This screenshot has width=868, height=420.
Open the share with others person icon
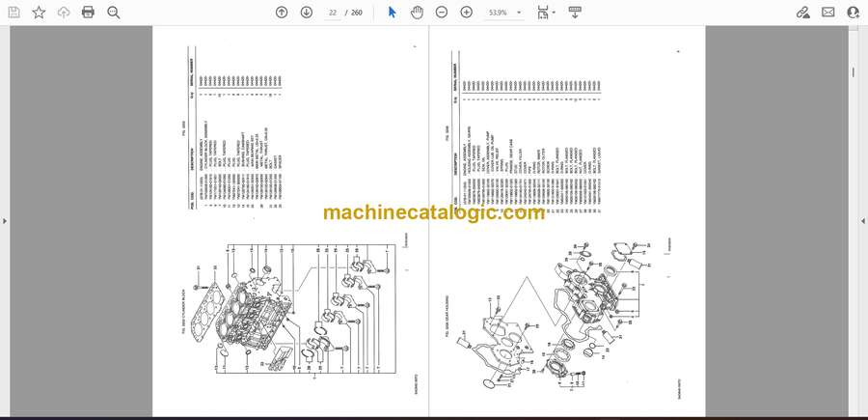point(854,13)
